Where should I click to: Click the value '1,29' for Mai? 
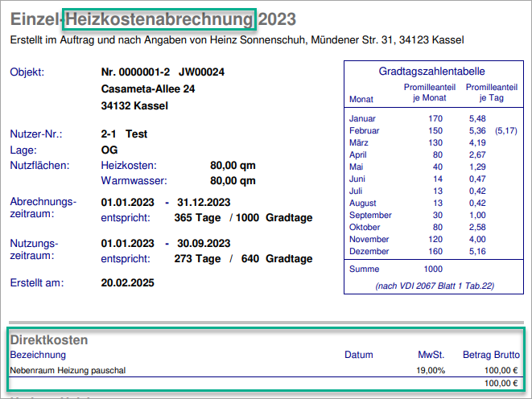477,167
